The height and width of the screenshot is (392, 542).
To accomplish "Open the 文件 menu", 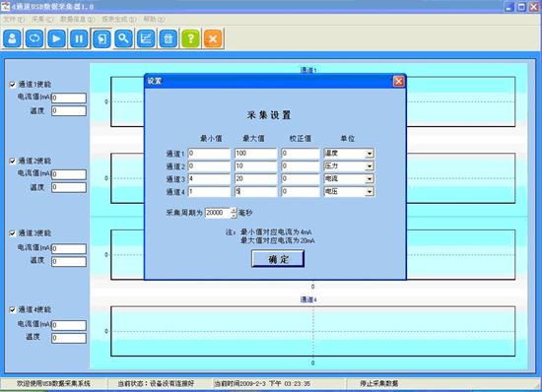I will [x=14, y=20].
